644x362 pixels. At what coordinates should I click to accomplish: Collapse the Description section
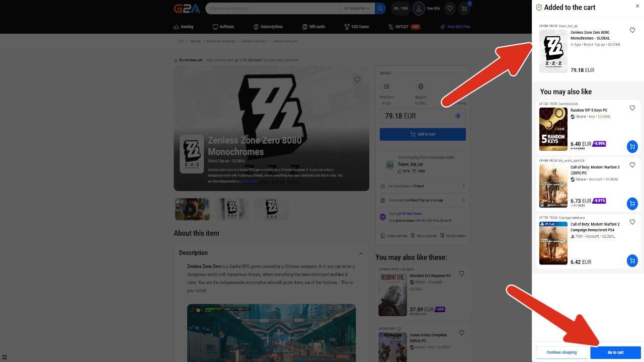click(361, 253)
